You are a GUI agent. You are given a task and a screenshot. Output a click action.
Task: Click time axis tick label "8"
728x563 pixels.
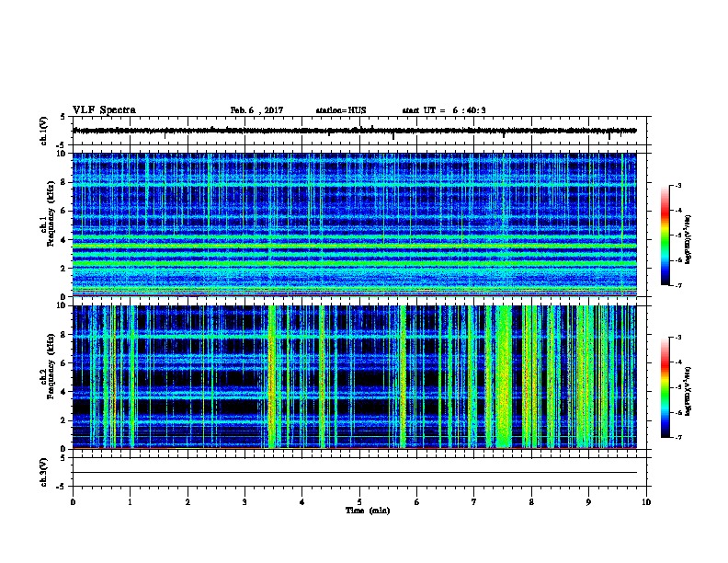(531, 501)
